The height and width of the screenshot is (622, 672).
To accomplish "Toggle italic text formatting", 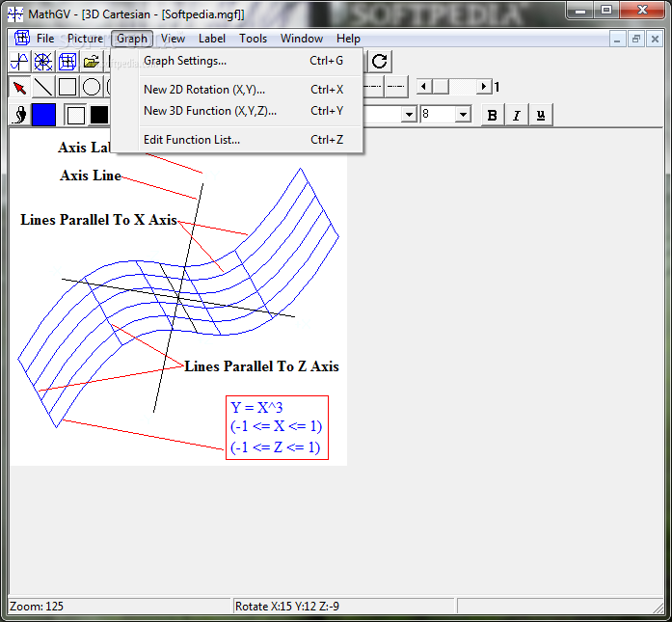I will (517, 115).
